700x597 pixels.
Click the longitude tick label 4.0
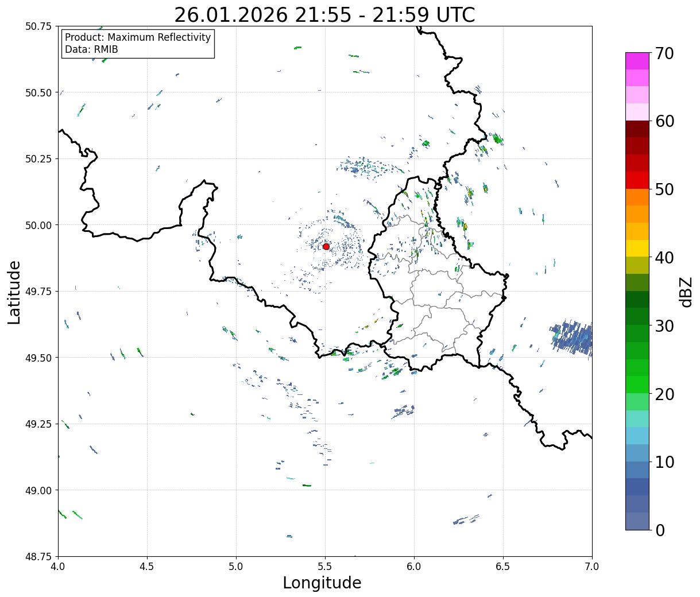coord(58,566)
